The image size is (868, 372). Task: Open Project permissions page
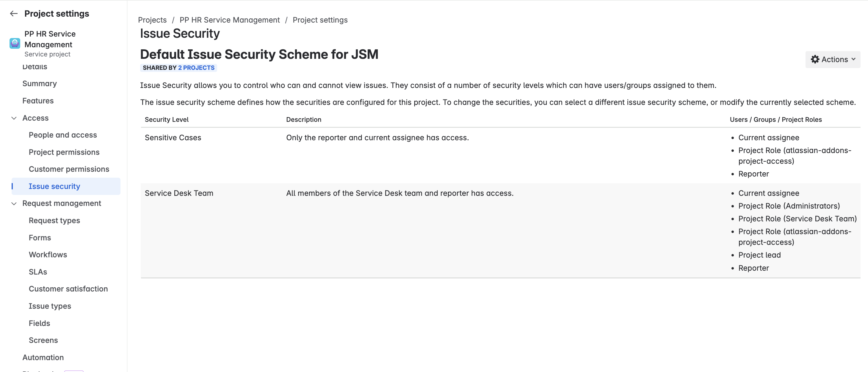(64, 152)
